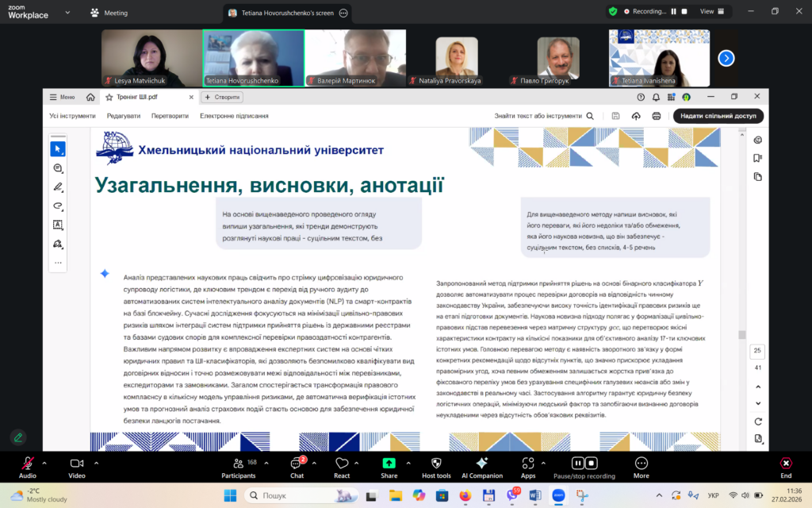Click the React heart icon
Image resolution: width=812 pixels, height=508 pixels.
342,464
